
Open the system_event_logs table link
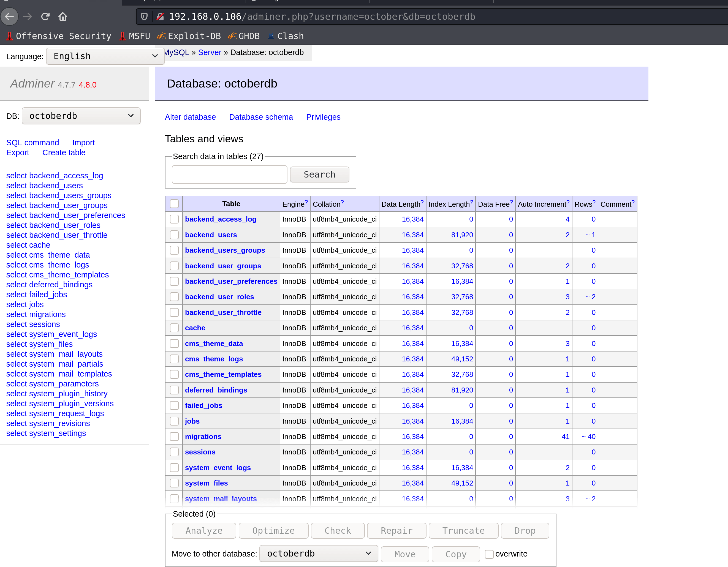(218, 467)
